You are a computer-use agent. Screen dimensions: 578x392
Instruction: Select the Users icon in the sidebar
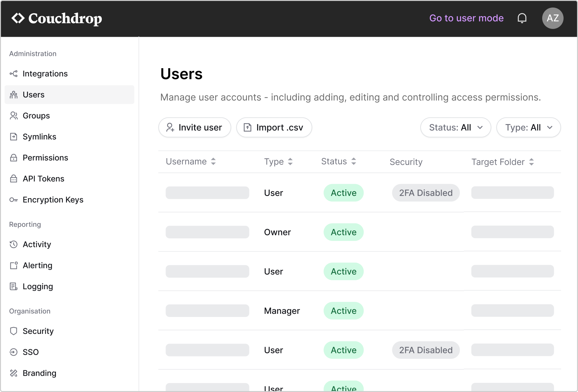[14, 95]
